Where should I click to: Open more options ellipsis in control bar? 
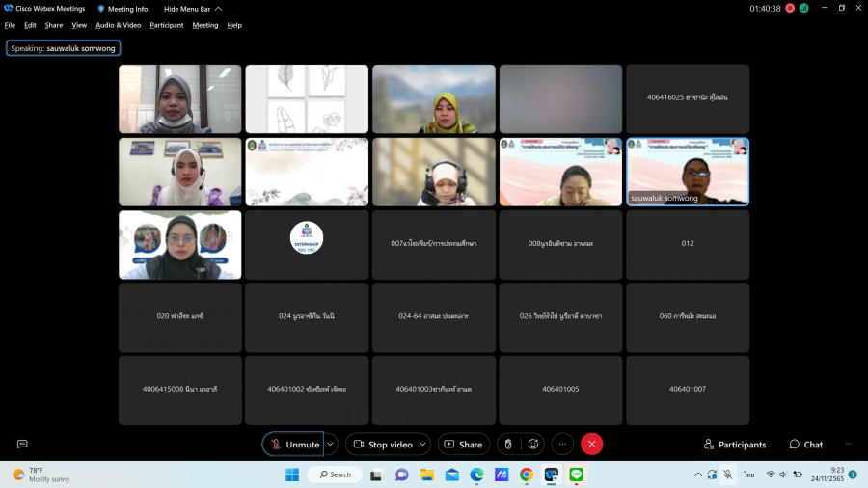[x=563, y=444]
